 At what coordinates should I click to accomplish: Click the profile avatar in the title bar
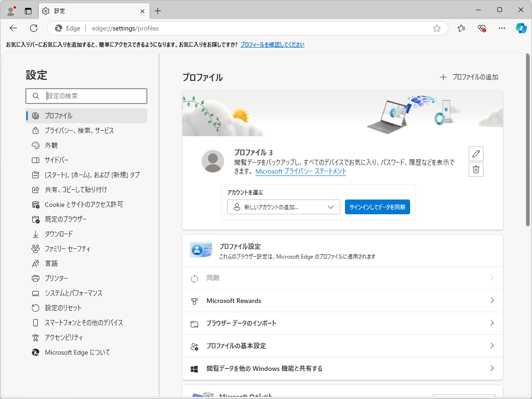coord(10,10)
